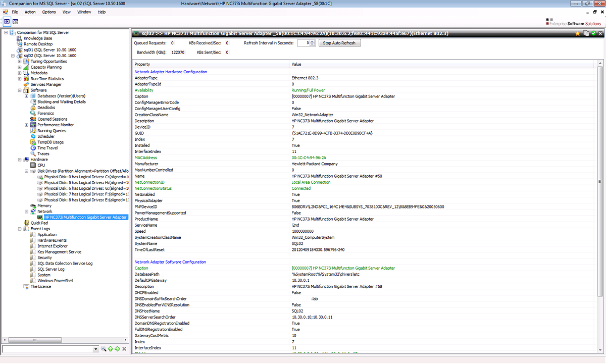Click the sql01 server icon

[x=20, y=50]
